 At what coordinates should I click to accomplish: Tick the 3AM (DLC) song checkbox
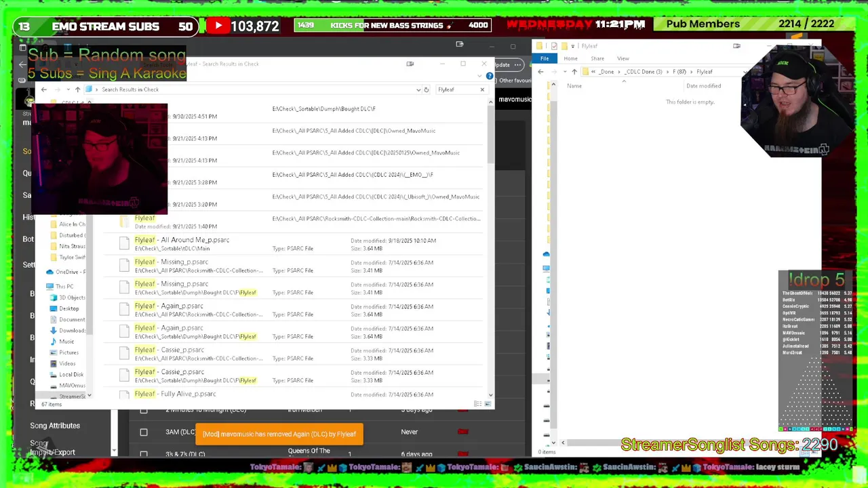pos(144,432)
